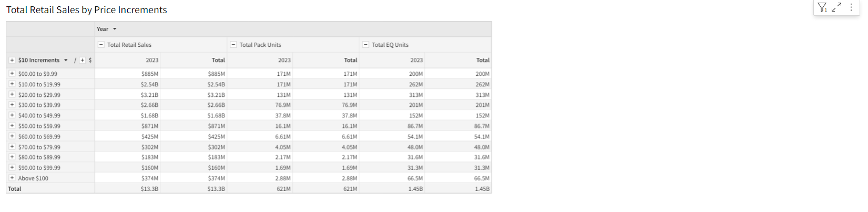Expand all rows via $10 Increments plus icon
The width and height of the screenshot is (868, 212).
(x=12, y=60)
